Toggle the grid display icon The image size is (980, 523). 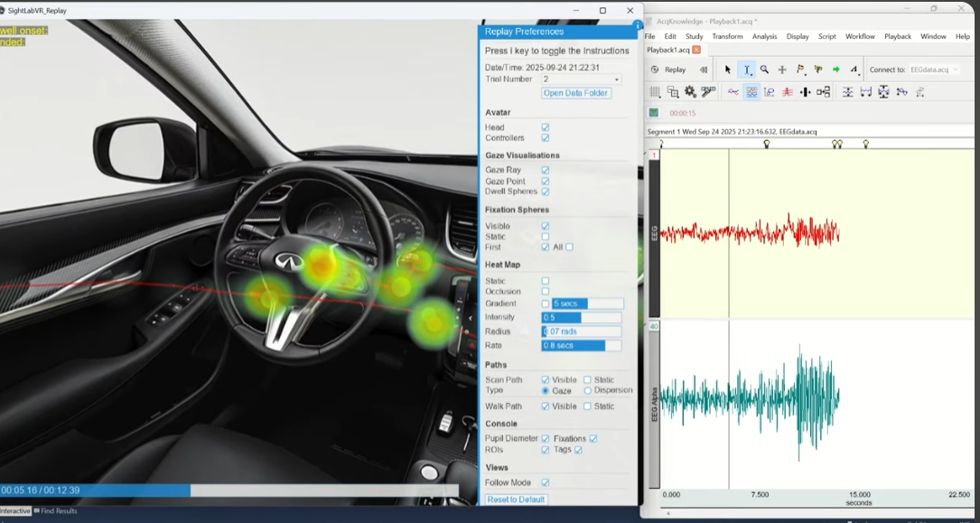[x=655, y=92]
